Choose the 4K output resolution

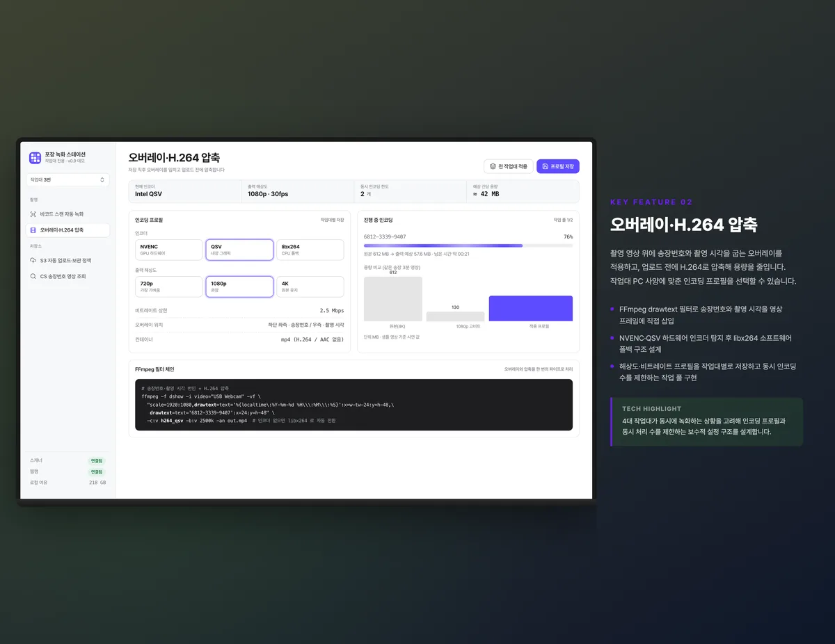tap(310, 287)
